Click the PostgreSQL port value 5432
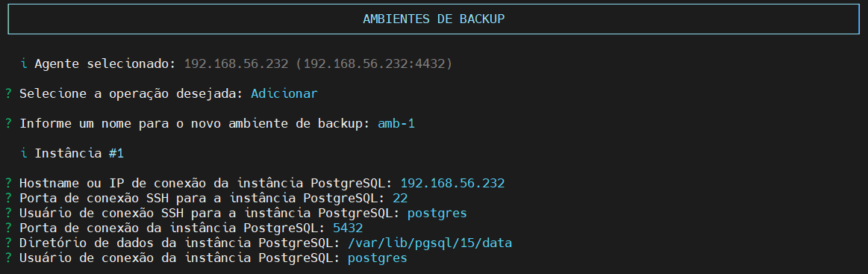The width and height of the screenshot is (868, 274). [x=348, y=228]
